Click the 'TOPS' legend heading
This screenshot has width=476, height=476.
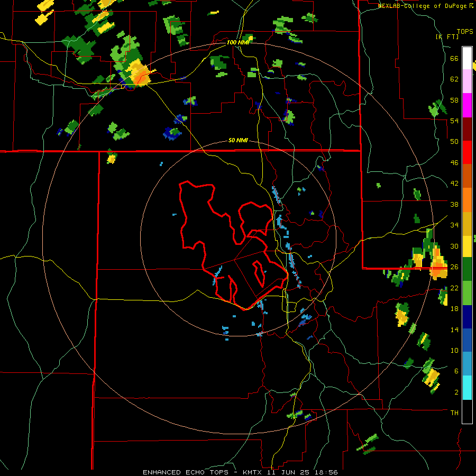(x=465, y=32)
